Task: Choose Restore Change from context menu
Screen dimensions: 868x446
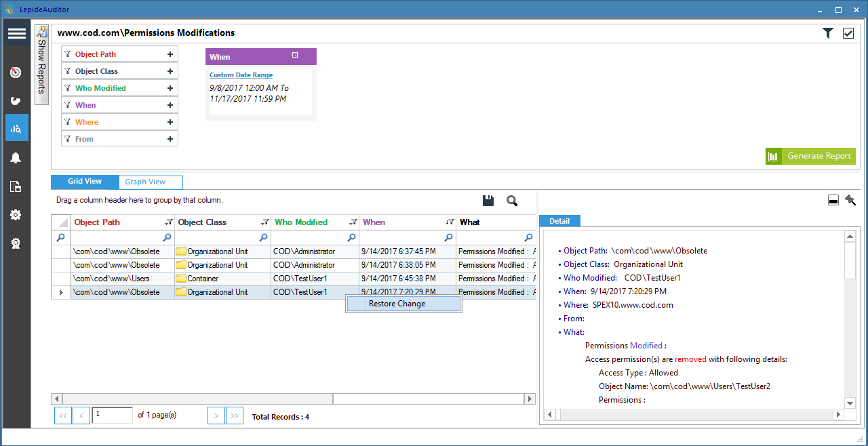Action: (404, 304)
